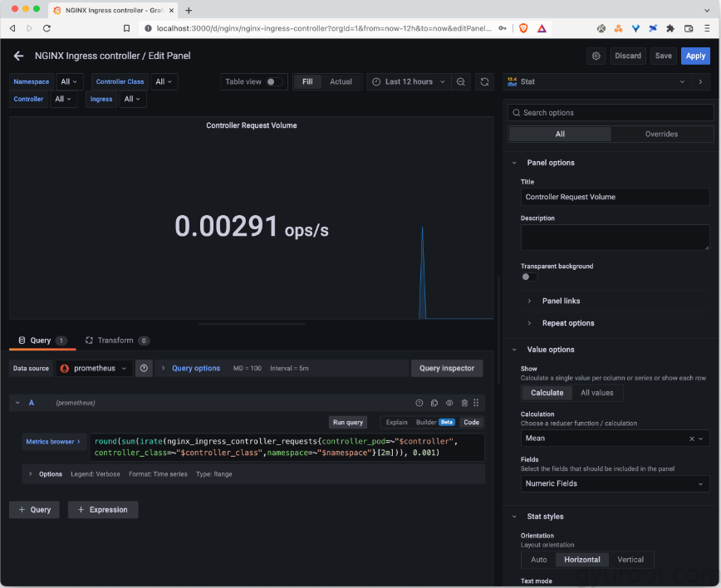Reload the browser page
Viewport: 721px width, 588px height.
(47, 28)
